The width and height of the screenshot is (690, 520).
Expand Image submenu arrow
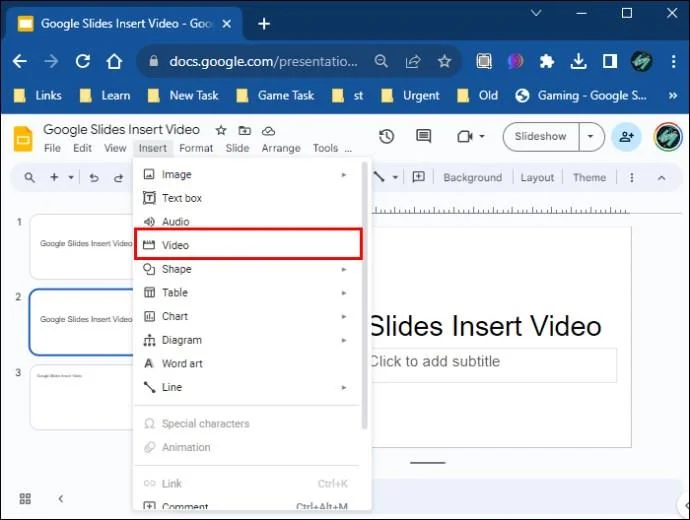click(x=344, y=175)
